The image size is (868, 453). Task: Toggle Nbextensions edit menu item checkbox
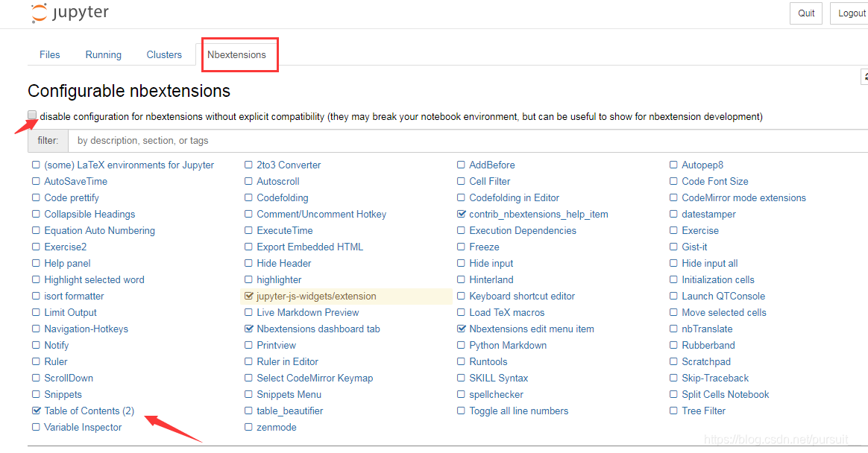click(461, 329)
